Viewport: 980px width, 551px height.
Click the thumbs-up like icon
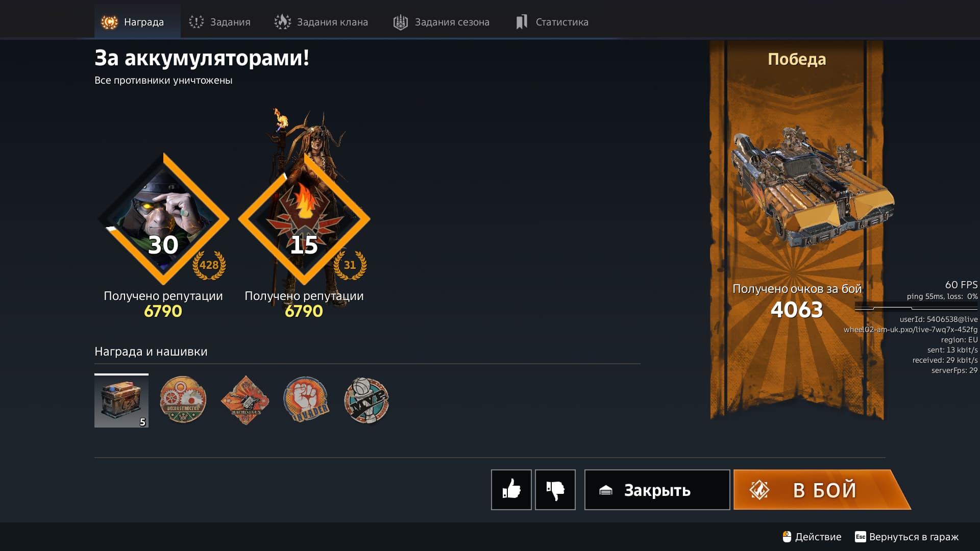[511, 490]
